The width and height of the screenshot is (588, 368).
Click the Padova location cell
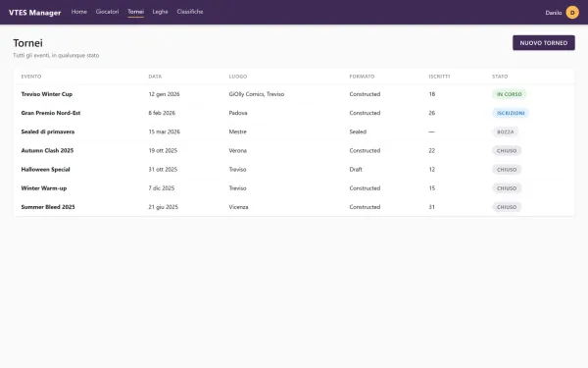238,113
